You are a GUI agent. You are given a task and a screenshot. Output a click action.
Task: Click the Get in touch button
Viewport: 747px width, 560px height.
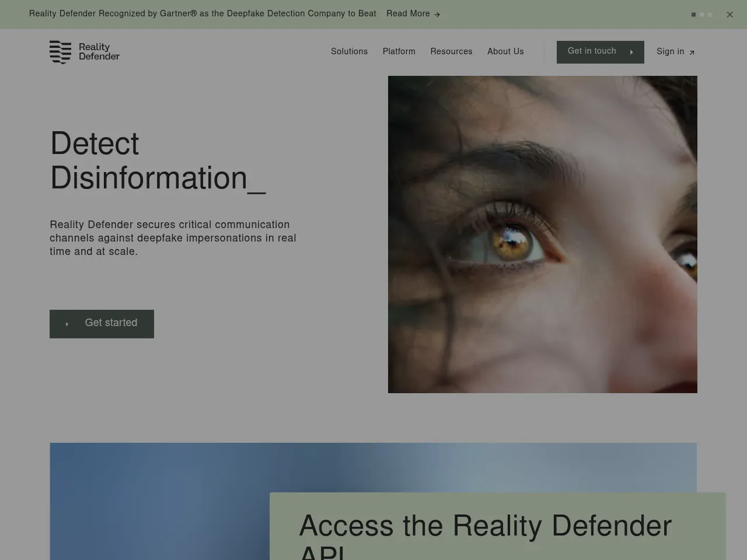tap(600, 52)
